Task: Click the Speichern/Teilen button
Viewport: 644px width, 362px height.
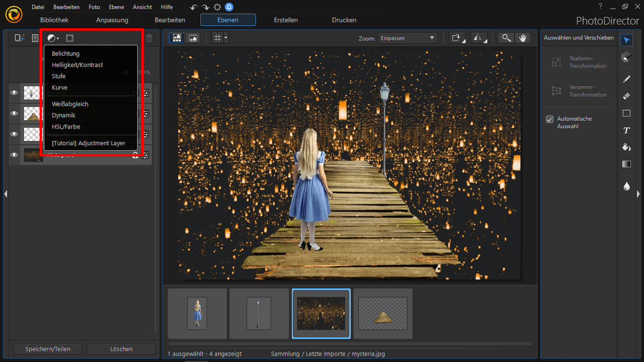Action: click(x=48, y=349)
